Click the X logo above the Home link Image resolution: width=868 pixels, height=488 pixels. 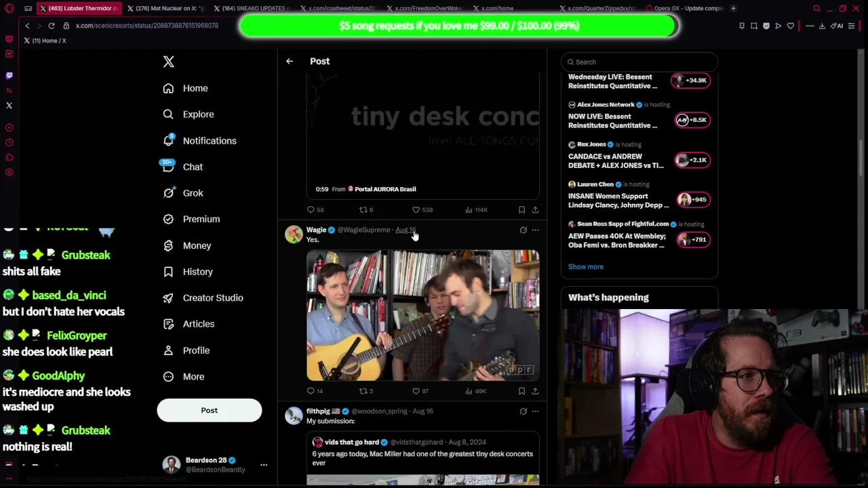169,62
